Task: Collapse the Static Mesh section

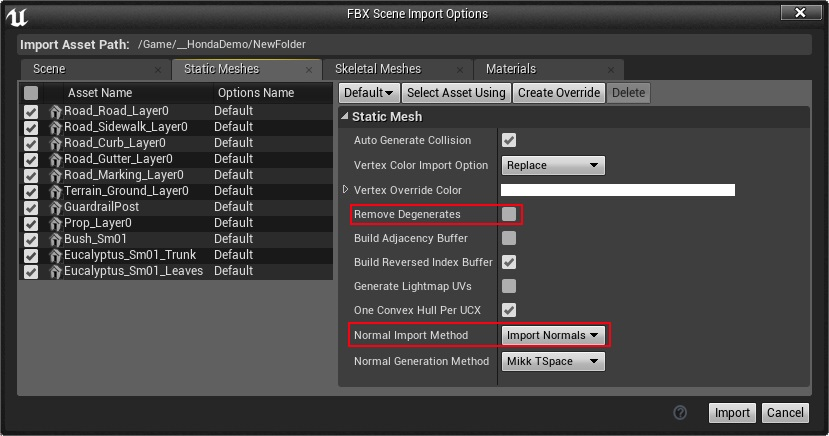Action: click(x=345, y=116)
